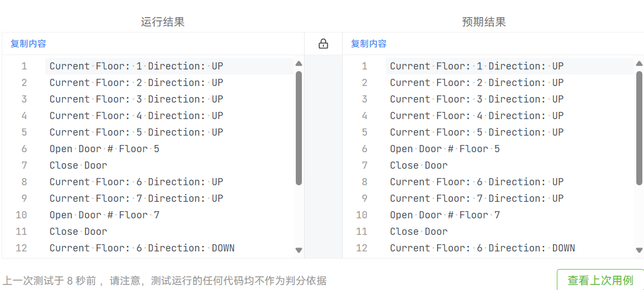This screenshot has width=644, height=290.
Task: Click line 1 of run result output
Action: click(x=136, y=66)
